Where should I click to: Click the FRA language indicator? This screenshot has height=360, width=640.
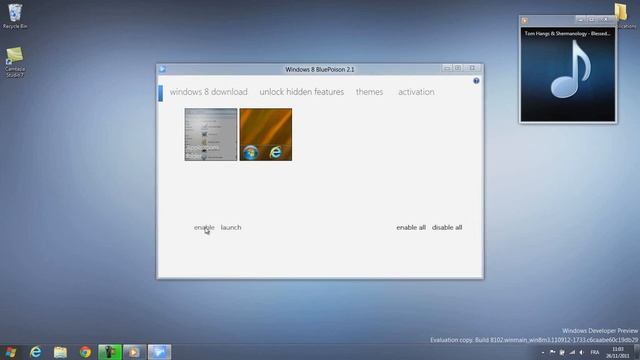pyautogui.click(x=595, y=352)
